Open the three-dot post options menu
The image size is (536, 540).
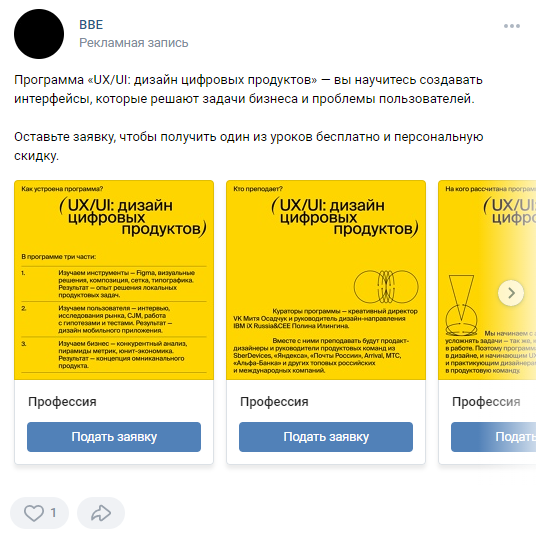(x=512, y=26)
